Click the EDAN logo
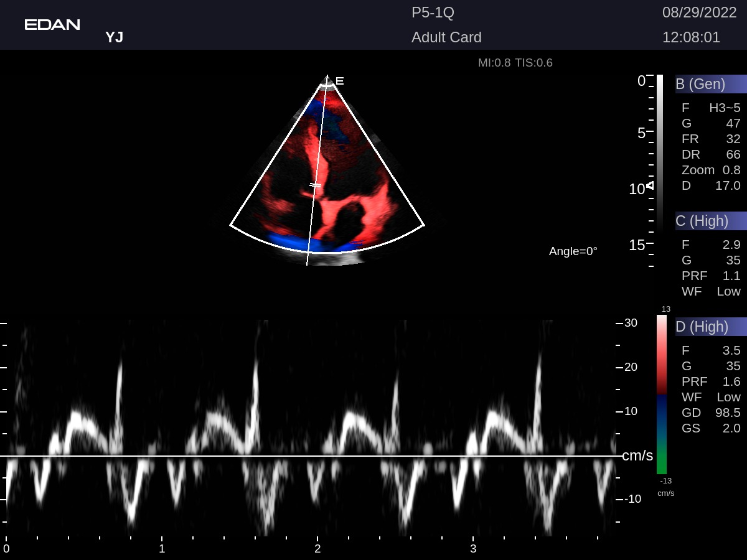Viewport: 747px width, 560px height. tap(52, 25)
